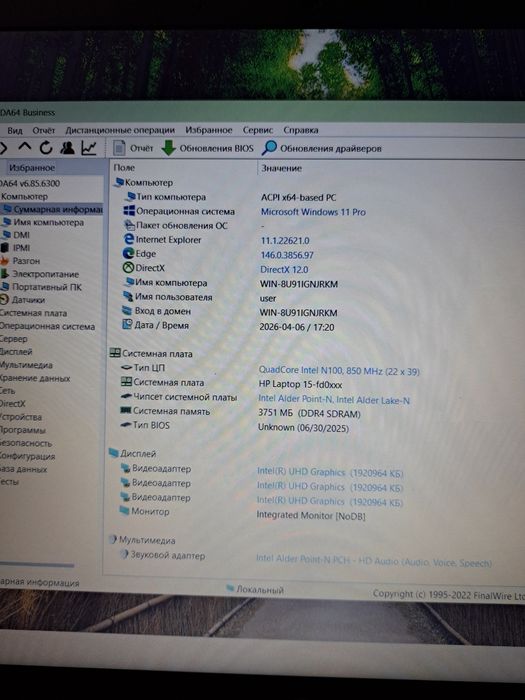525x700 pixels.
Task: Open DirectX sidebar category
Action: pos(13,404)
